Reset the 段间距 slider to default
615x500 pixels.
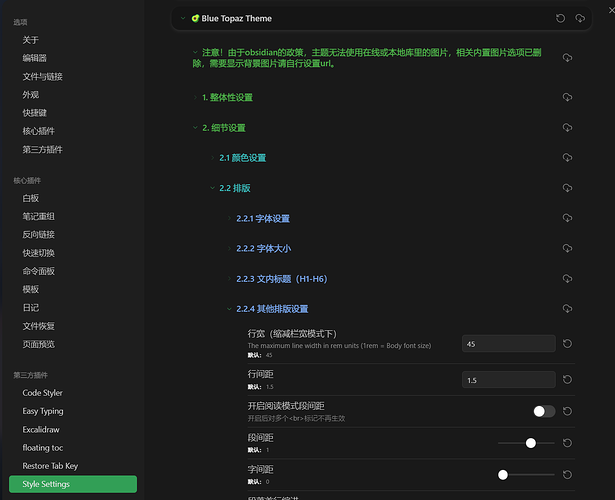[567, 443]
